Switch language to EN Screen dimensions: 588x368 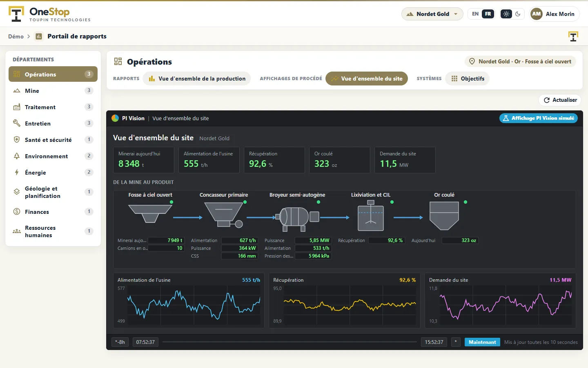click(x=475, y=14)
